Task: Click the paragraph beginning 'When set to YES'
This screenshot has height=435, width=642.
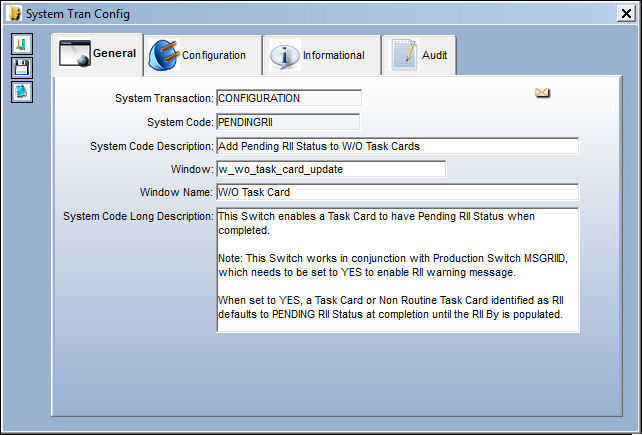Action: (391, 307)
